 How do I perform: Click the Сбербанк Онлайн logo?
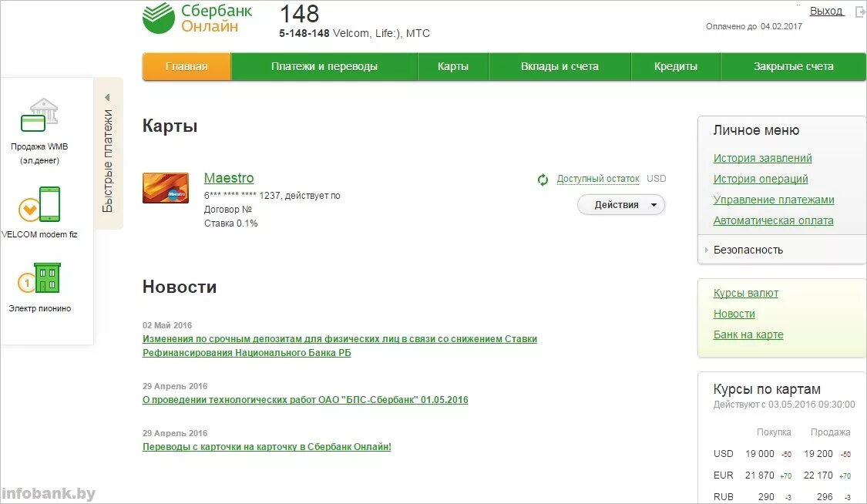pos(197,18)
